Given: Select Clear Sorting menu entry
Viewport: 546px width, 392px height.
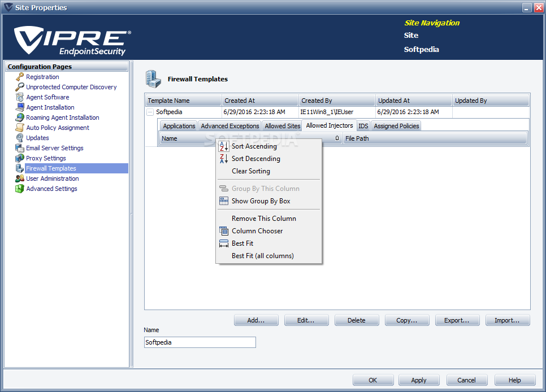Looking at the screenshot, I should pyautogui.click(x=268, y=171).
